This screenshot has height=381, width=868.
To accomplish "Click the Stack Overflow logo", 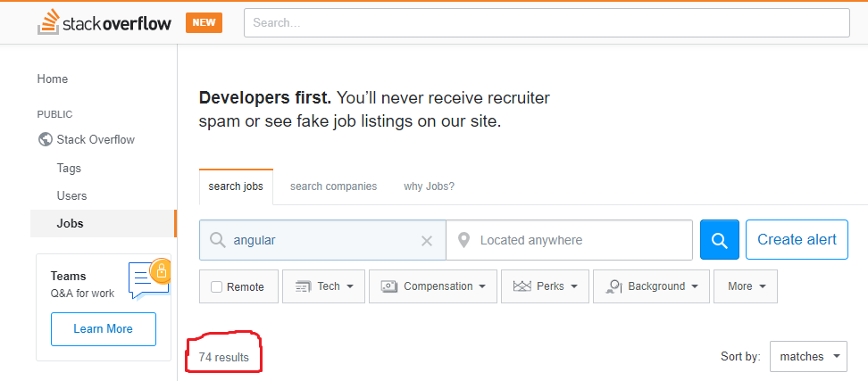I will click(x=104, y=22).
